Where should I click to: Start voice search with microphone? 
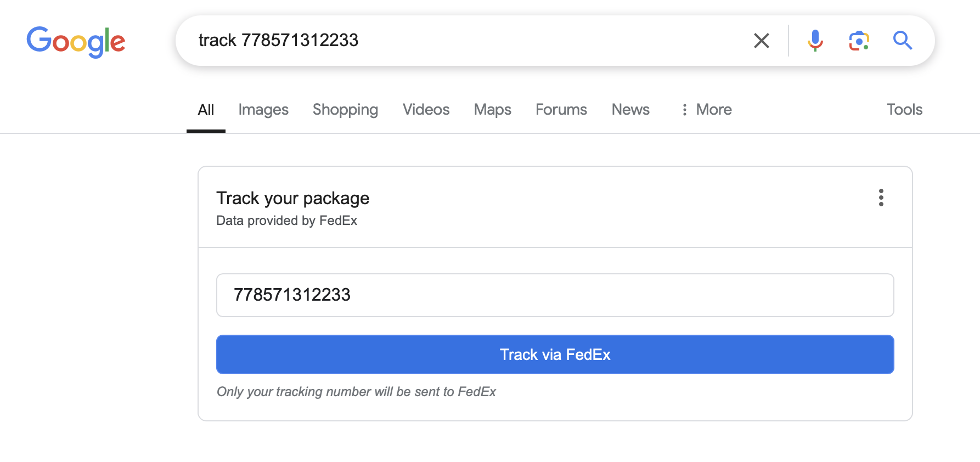815,41
